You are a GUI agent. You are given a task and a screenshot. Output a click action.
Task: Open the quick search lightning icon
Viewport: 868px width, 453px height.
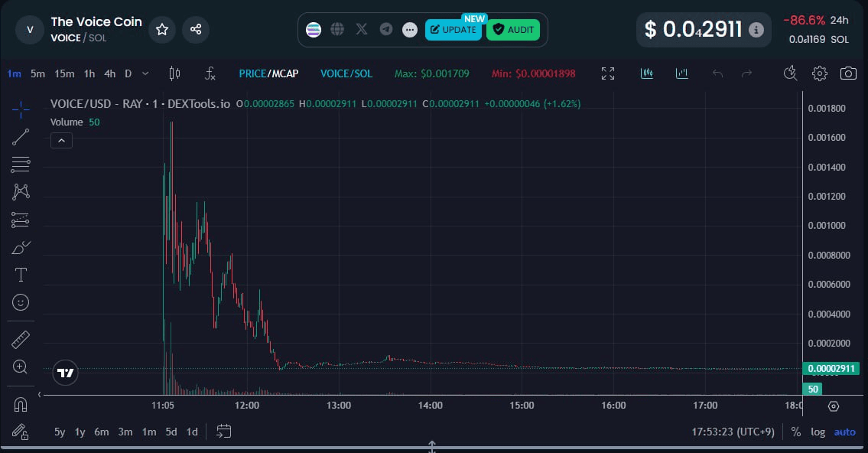(x=791, y=73)
